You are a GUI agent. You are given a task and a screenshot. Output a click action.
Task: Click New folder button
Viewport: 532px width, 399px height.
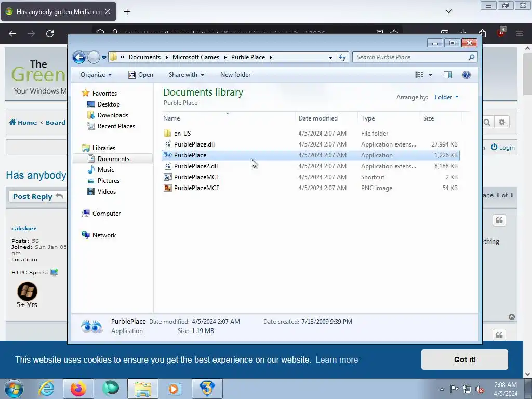(235, 75)
